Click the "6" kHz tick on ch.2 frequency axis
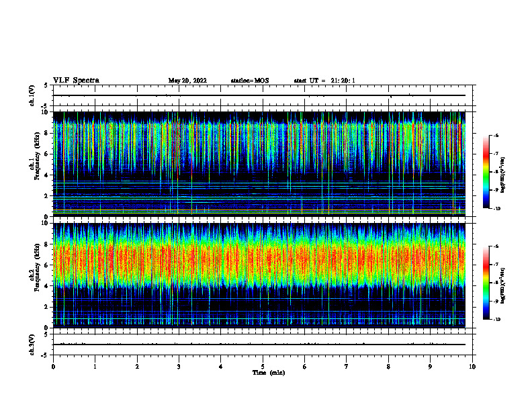Image resolution: width=532 pixels, height=411 pixels. [47, 265]
